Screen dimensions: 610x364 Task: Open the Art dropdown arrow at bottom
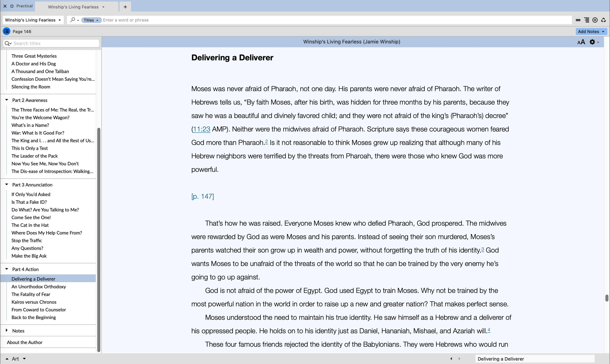point(24,359)
